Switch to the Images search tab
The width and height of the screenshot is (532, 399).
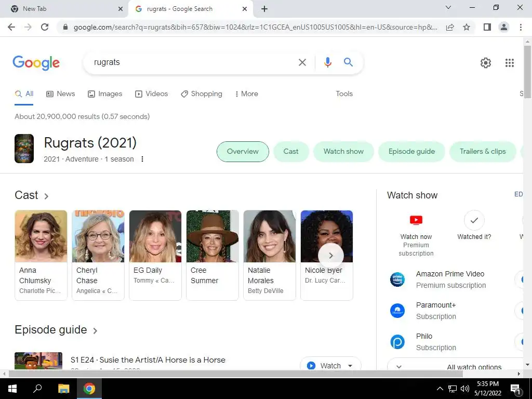click(105, 94)
